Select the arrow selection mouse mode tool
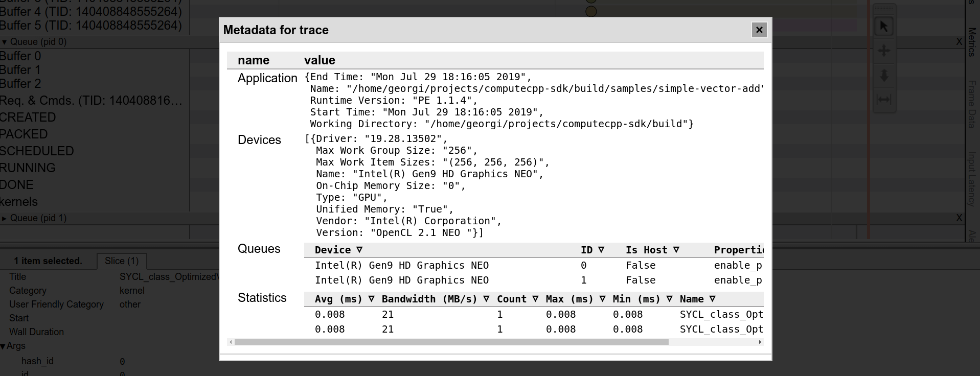 click(x=884, y=26)
